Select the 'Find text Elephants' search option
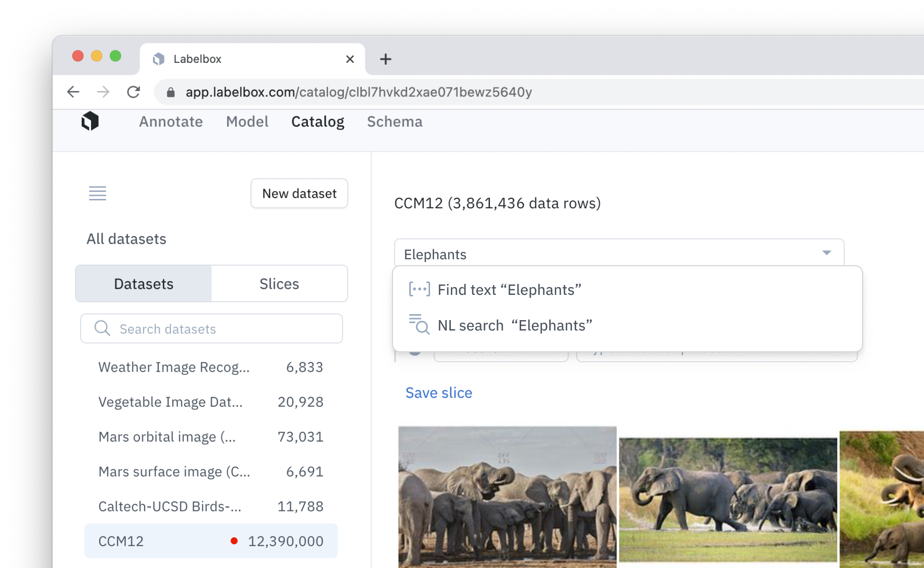This screenshot has width=924, height=568. click(x=509, y=289)
